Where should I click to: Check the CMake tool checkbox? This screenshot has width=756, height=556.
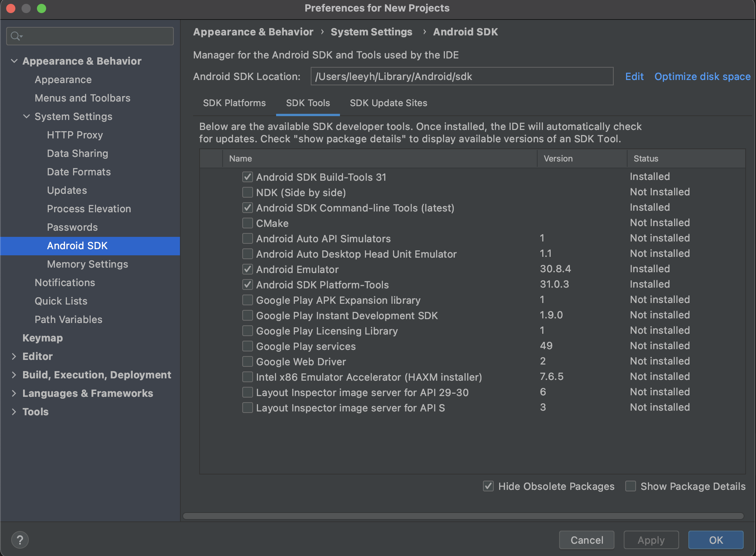tap(248, 223)
